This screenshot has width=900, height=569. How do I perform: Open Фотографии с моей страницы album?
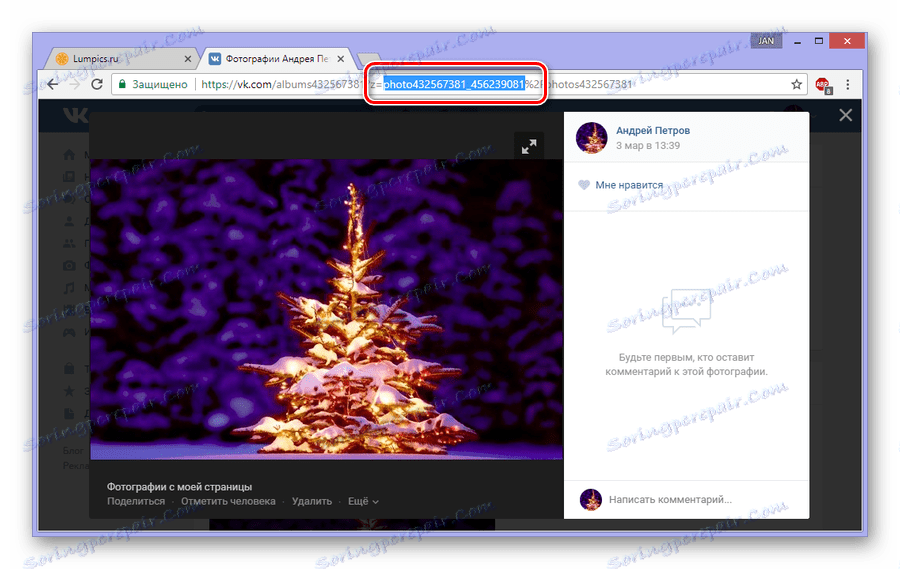pos(179,487)
